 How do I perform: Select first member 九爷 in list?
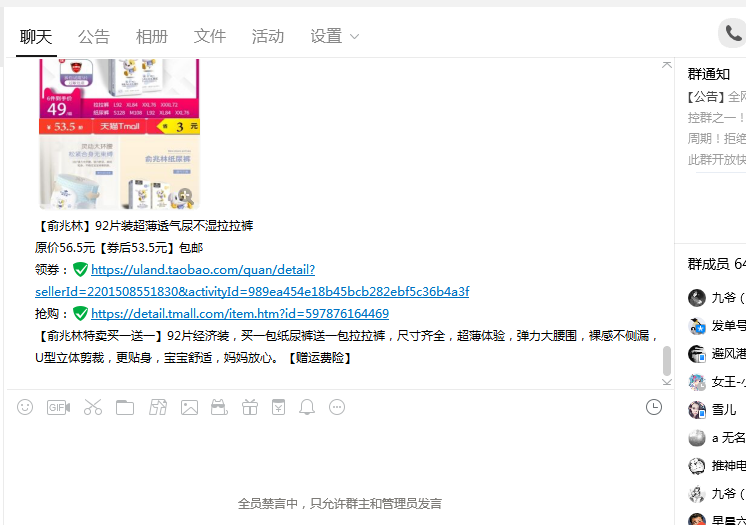coord(717,298)
